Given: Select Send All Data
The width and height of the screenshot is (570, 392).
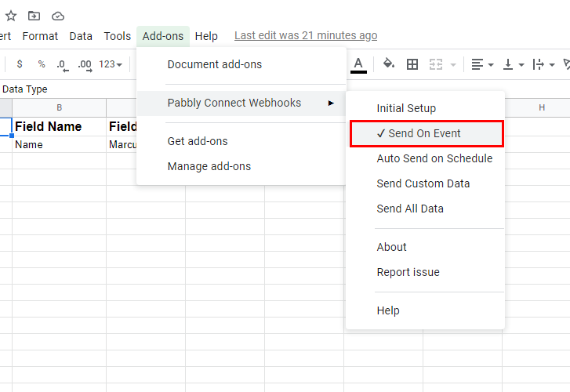Looking at the screenshot, I should point(425,209).
